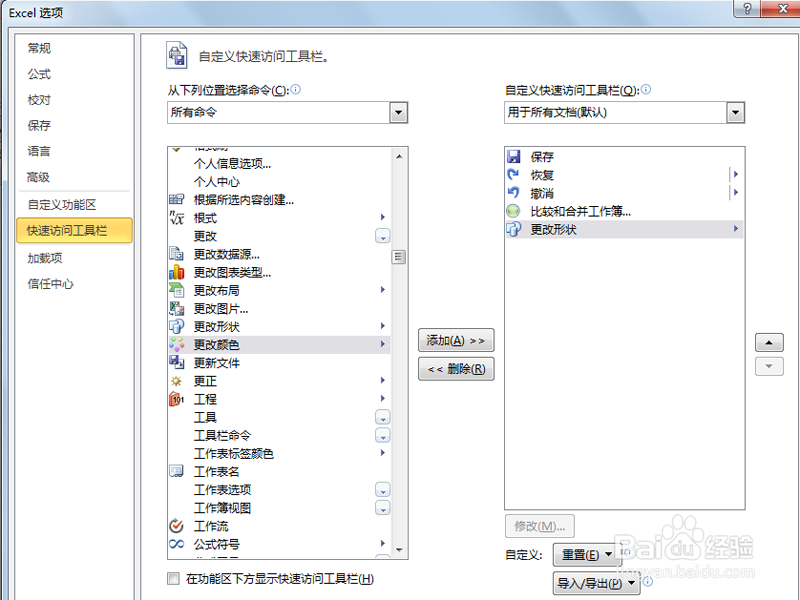Click the 根式 square root icon
The width and height of the screenshot is (800, 600).
177,218
